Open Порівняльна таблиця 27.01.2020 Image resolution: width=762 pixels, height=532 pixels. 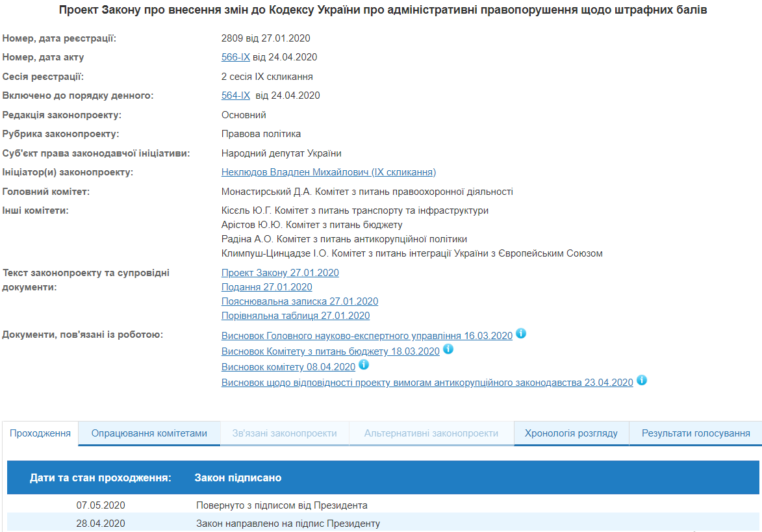[295, 316]
